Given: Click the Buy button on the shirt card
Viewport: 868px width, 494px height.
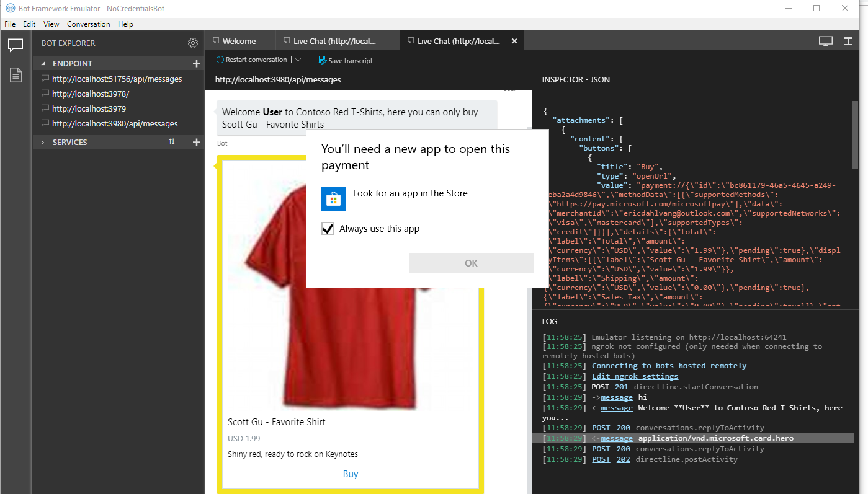Looking at the screenshot, I should click(351, 474).
